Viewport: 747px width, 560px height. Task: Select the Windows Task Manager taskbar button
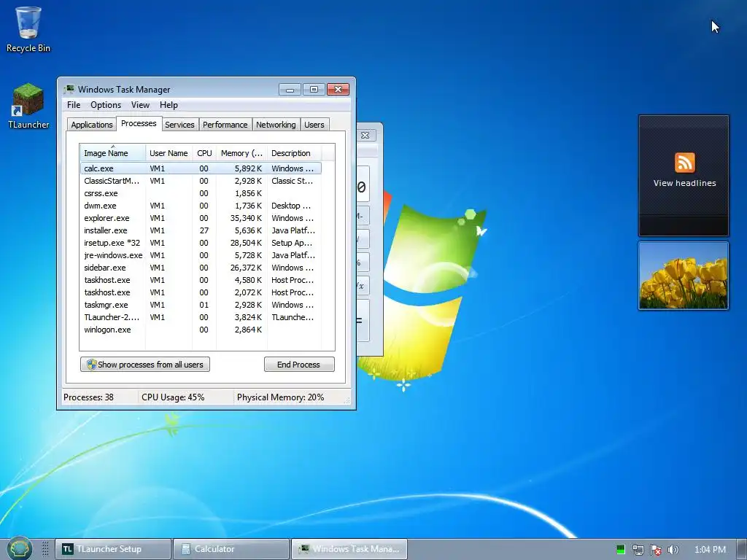349,549
